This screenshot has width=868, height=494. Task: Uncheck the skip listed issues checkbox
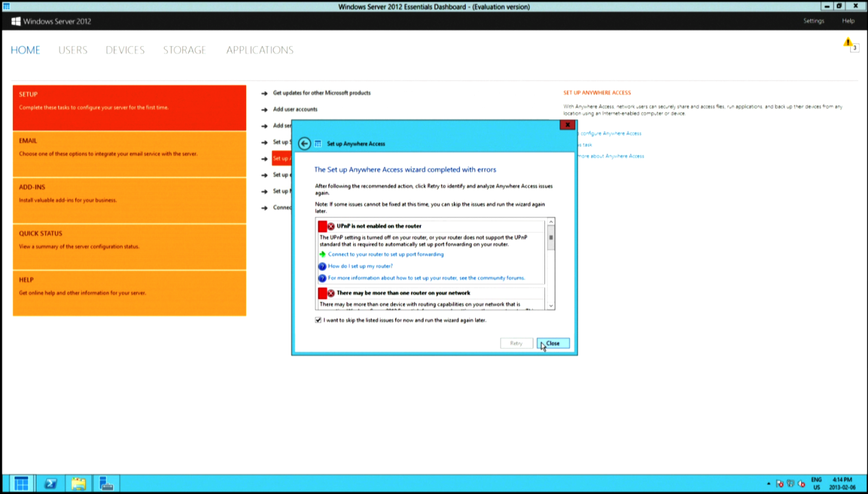(x=318, y=320)
